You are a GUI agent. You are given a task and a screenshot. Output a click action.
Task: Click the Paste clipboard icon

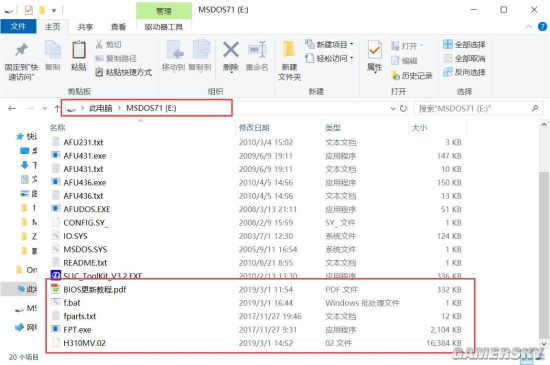click(79, 50)
